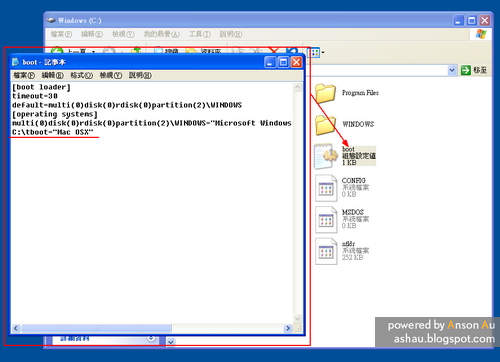Screen dimensions: 500x362
Task: Click Notepad vertical scrollbar down arrow
Action: 298,318
